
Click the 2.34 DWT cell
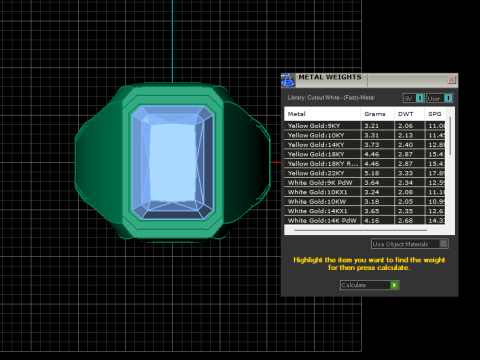tap(409, 183)
